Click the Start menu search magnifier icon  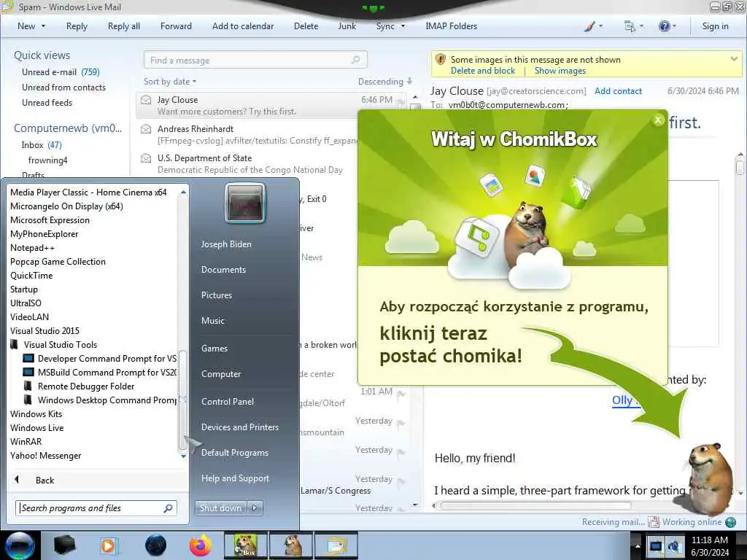click(168, 508)
